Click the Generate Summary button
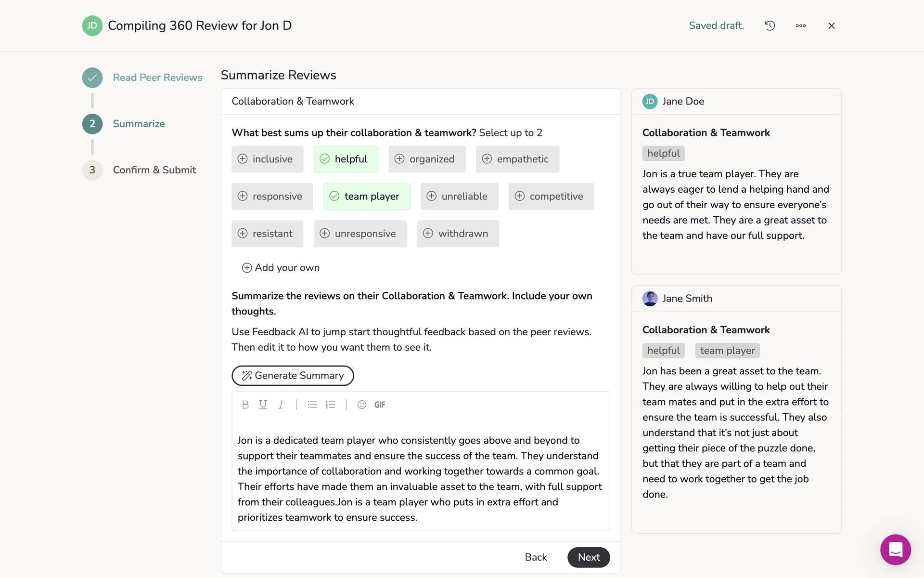Image resolution: width=924 pixels, height=578 pixels. [x=293, y=376]
